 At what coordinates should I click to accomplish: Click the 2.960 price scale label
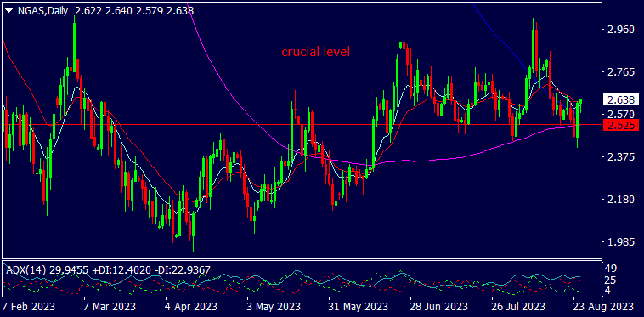[x=622, y=30]
